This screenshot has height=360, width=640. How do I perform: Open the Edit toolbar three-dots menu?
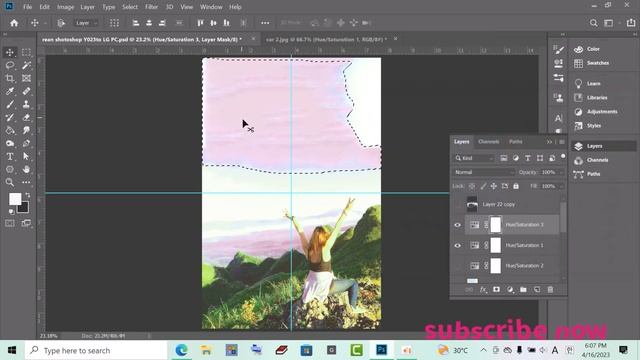26,182
